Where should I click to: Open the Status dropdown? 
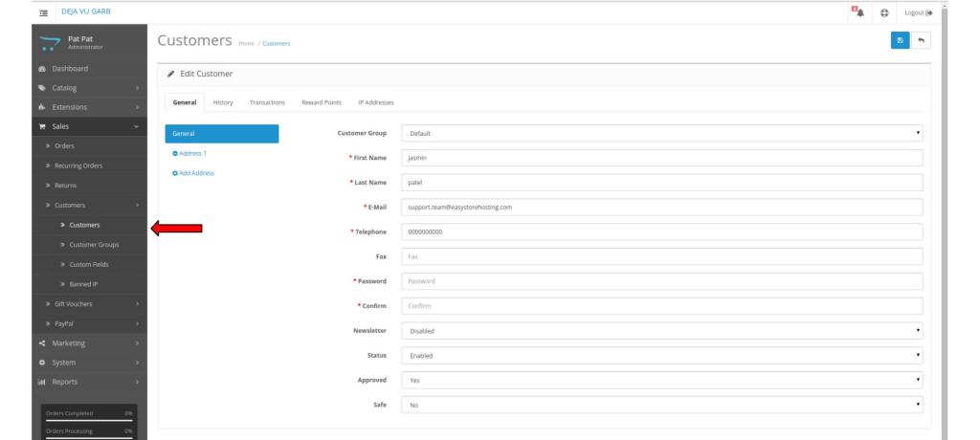point(662,356)
